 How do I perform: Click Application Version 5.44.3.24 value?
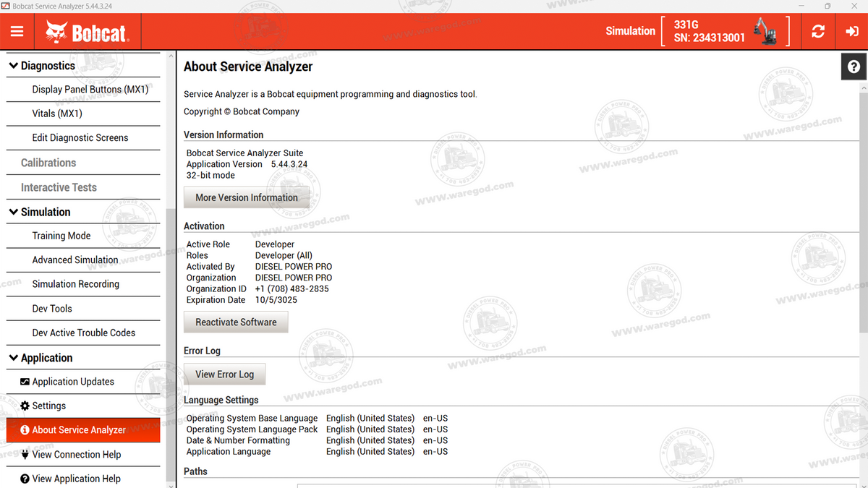point(289,164)
